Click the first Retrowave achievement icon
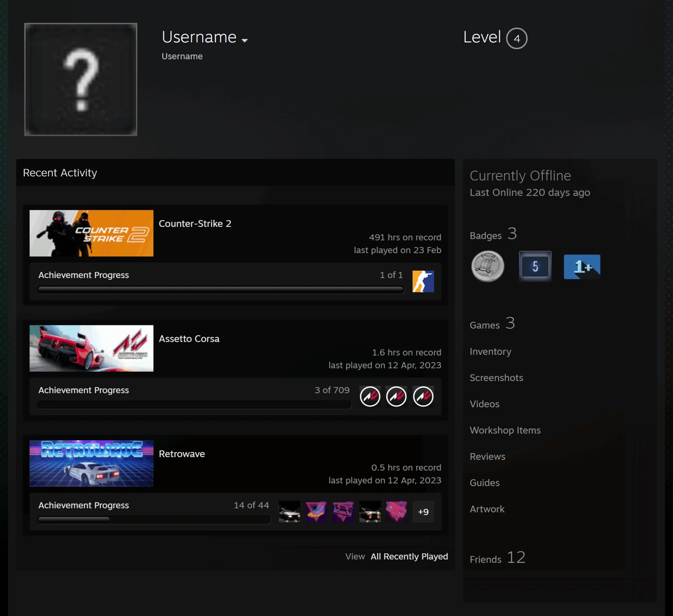 (x=289, y=512)
